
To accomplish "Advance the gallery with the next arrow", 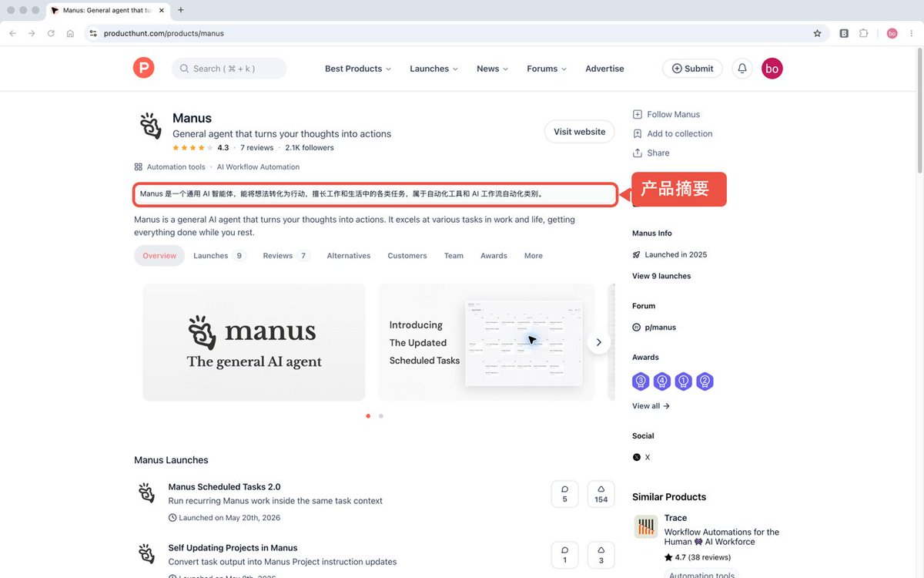I will pos(598,342).
